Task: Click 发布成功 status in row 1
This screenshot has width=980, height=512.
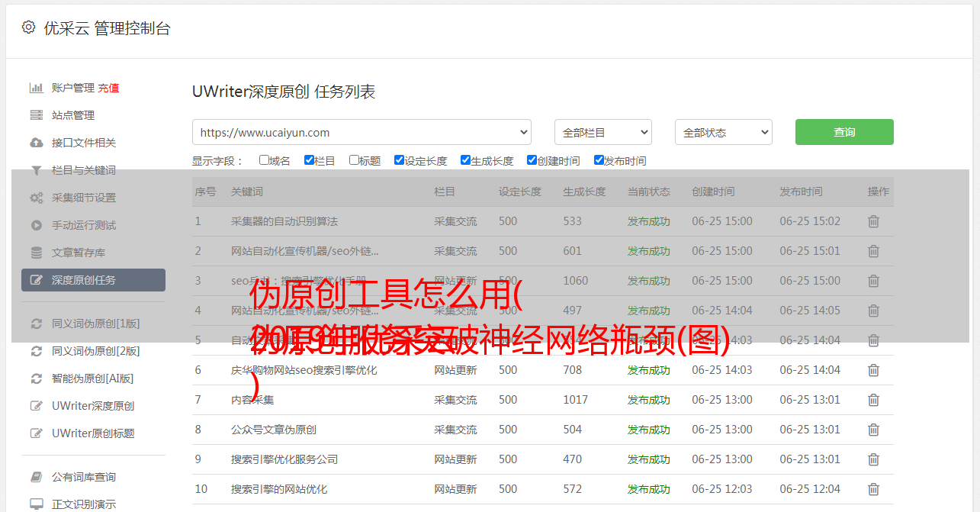Action: point(649,221)
